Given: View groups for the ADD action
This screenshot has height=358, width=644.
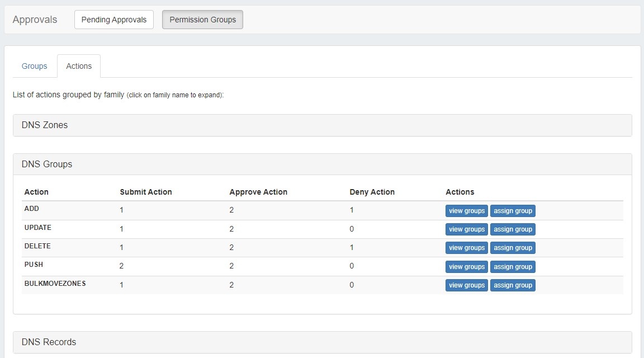Looking at the screenshot, I should (466, 211).
